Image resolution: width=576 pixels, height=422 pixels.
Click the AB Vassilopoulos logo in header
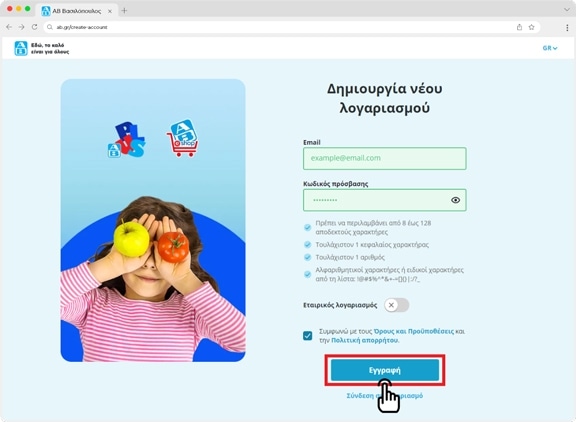pyautogui.click(x=21, y=48)
